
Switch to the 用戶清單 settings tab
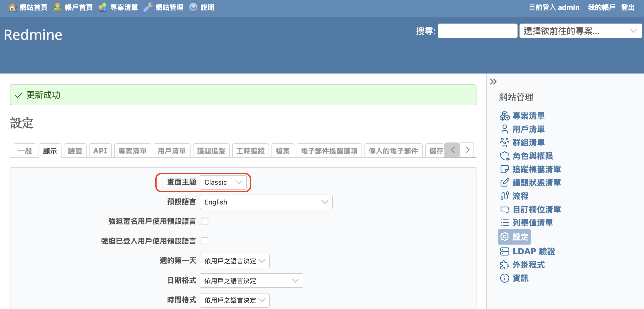coord(172,151)
